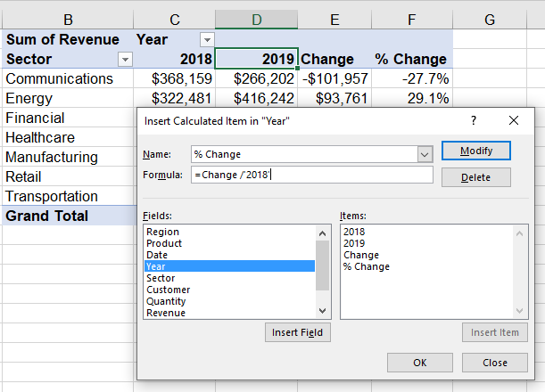Screen dimensions: 545x392
Task: Select column F header
Action: pyautogui.click(x=412, y=20)
